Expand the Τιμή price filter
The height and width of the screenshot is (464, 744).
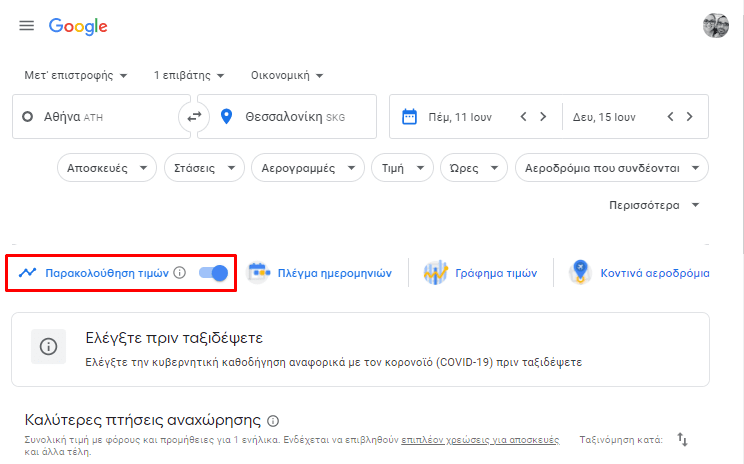(x=402, y=168)
